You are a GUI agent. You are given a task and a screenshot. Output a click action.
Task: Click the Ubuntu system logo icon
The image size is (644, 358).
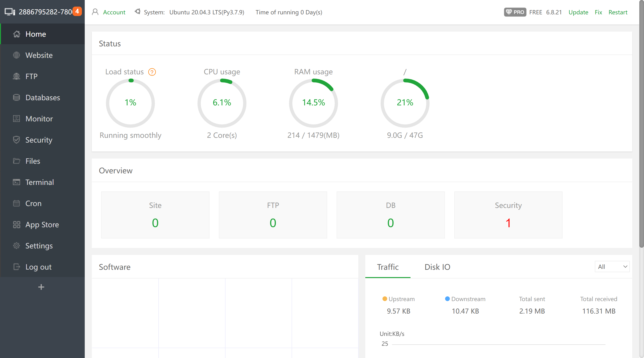(137, 12)
